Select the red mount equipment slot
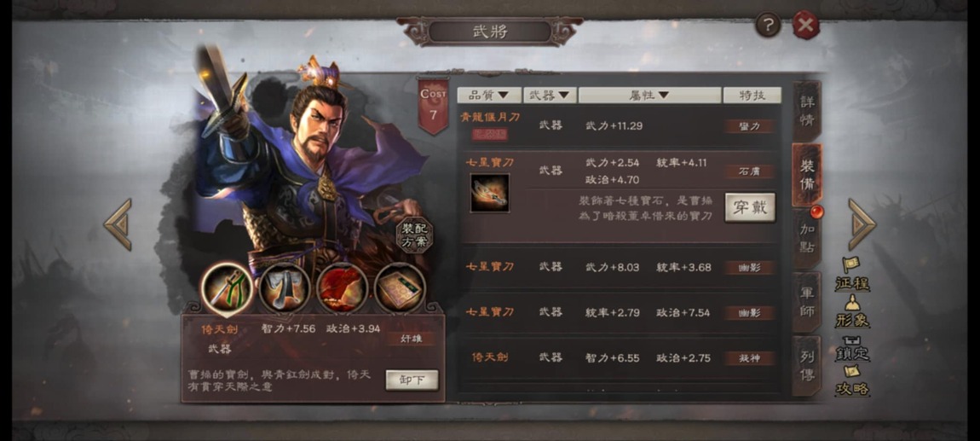This screenshot has height=441, width=980. pyautogui.click(x=342, y=288)
